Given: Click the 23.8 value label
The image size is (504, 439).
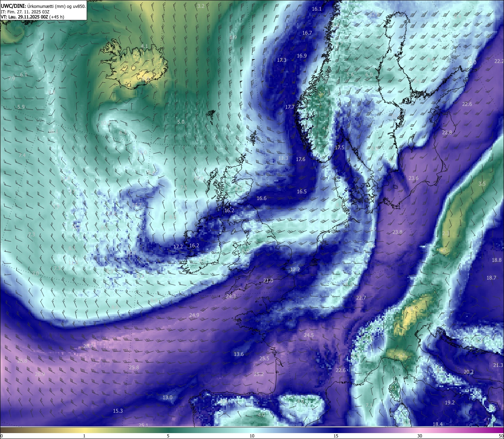Looking at the screenshot, I should [x=397, y=232].
